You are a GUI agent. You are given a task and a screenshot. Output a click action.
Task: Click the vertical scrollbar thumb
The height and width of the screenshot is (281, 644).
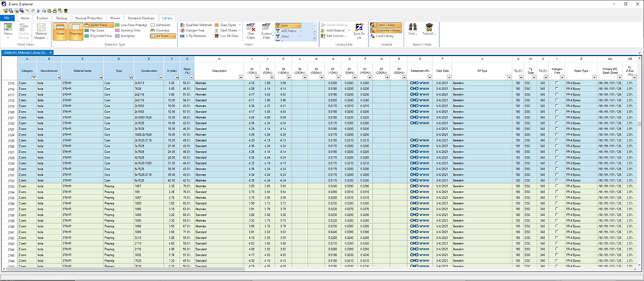click(x=639, y=124)
